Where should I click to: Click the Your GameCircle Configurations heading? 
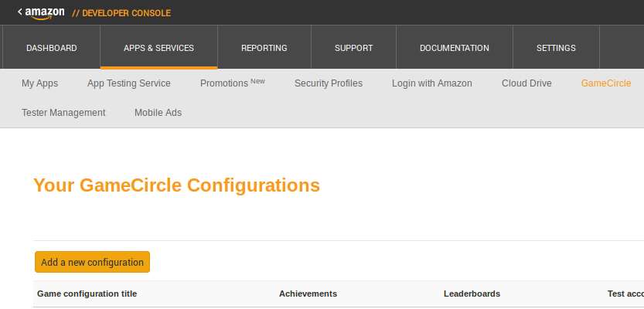click(176, 185)
